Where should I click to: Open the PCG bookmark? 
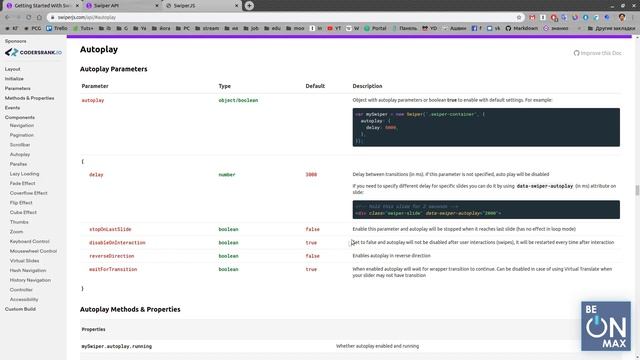click(33, 28)
